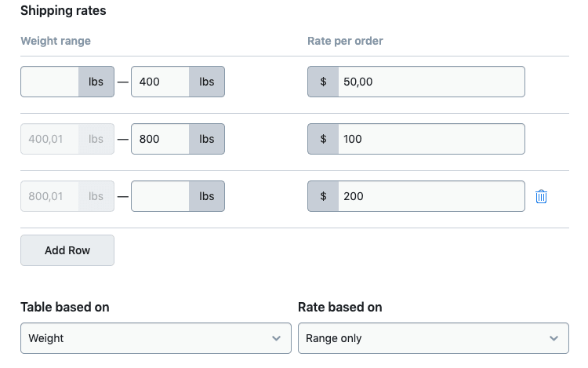Edit the 200 rate per order field
Screen dimensions: 588x368
coord(430,196)
